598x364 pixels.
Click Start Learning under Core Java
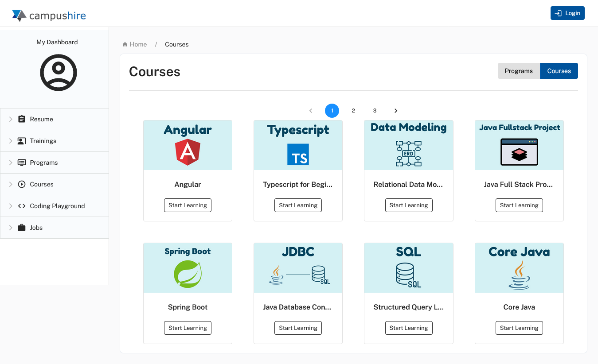[x=519, y=328]
